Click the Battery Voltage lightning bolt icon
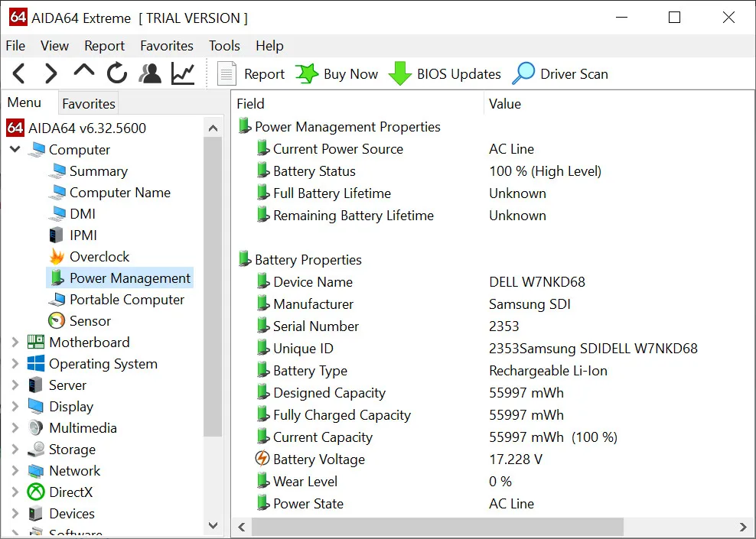 point(262,458)
